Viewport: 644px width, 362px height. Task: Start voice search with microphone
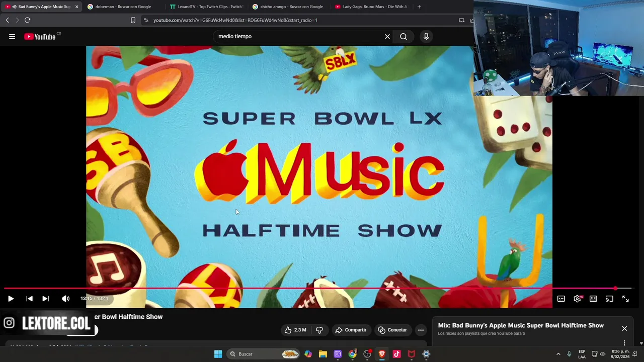coord(426,36)
